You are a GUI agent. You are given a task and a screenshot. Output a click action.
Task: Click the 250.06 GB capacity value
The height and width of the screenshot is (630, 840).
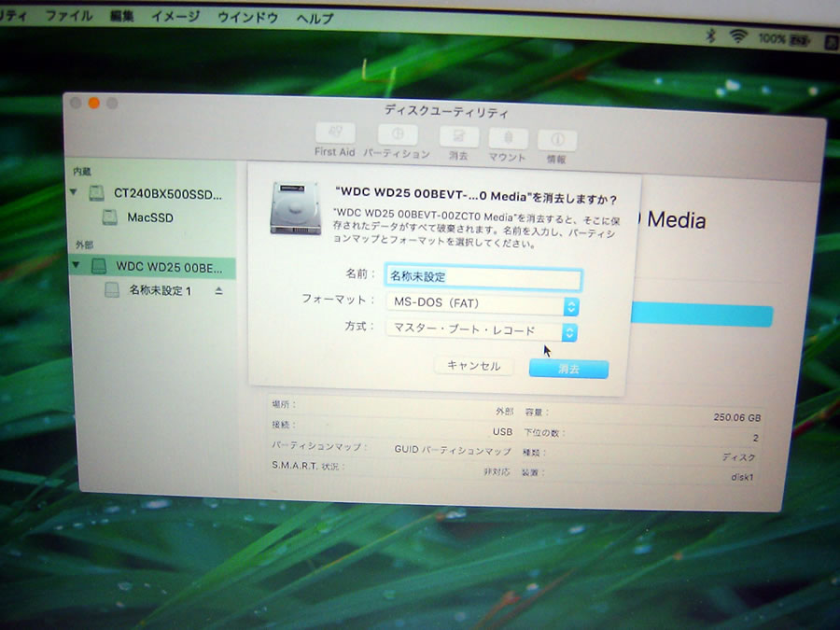pos(737,417)
